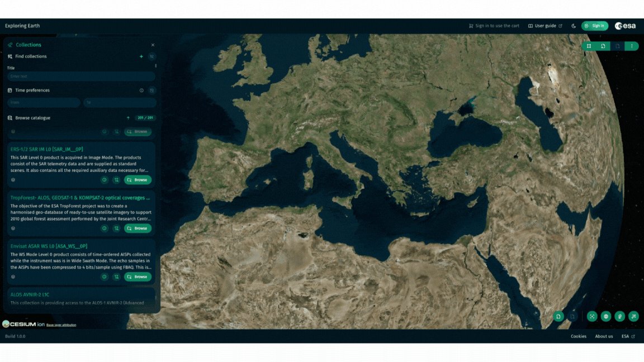Click layer icon on Envisat ASAR WS L0 card
The image size is (644, 362).
coord(13,277)
